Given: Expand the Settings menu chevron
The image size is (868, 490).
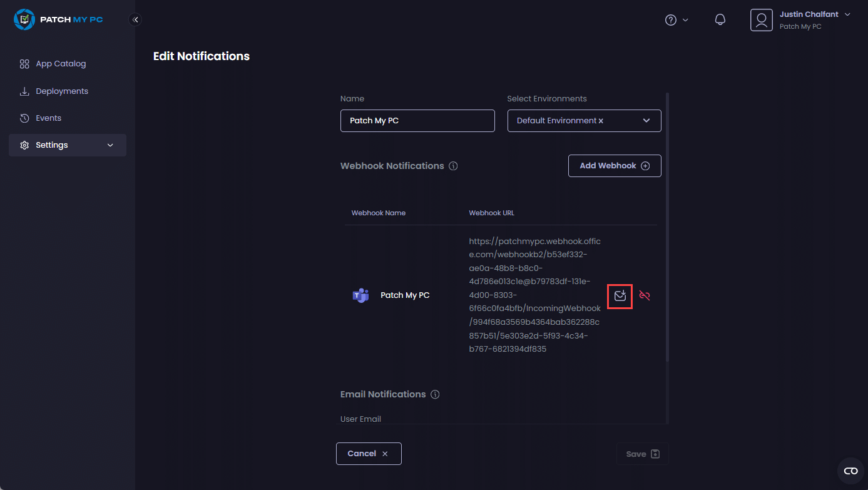Looking at the screenshot, I should coord(111,145).
